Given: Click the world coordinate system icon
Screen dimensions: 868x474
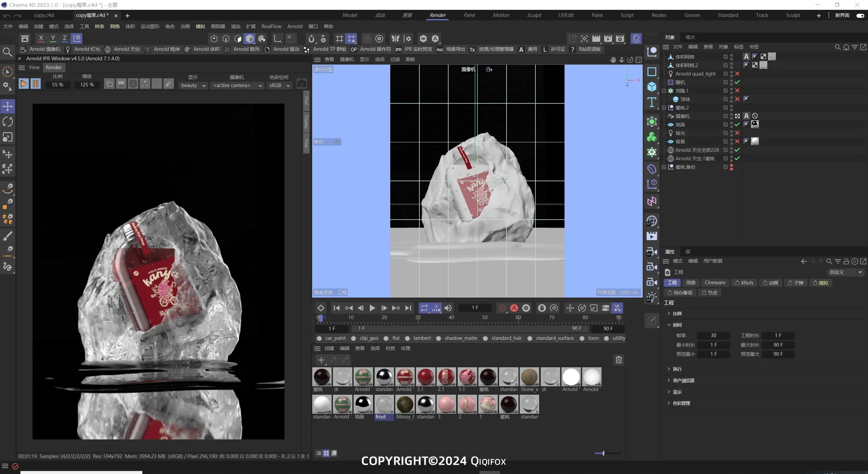Looking at the screenshot, I should pyautogui.click(x=77, y=38).
